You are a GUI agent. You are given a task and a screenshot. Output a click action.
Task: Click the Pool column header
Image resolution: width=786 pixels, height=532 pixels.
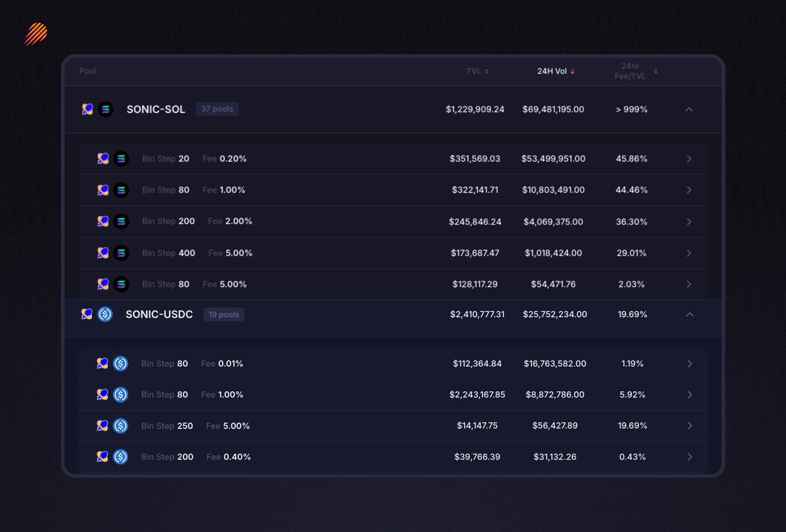[87, 71]
